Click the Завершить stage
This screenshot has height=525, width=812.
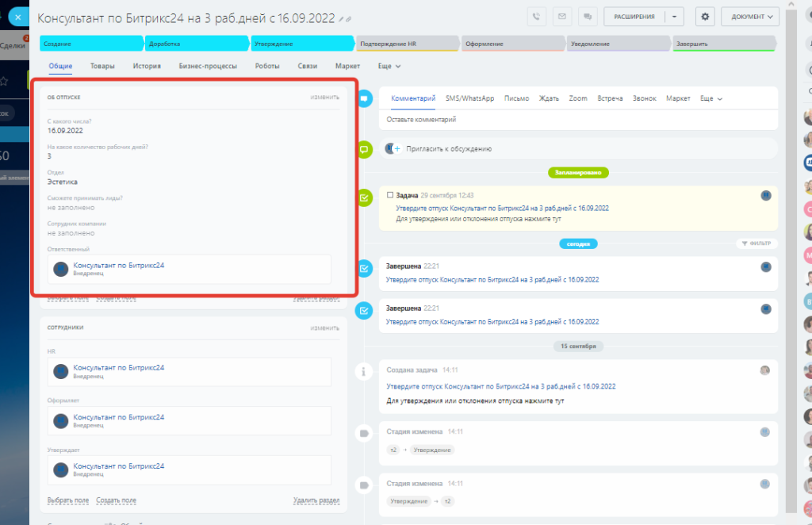coord(724,44)
